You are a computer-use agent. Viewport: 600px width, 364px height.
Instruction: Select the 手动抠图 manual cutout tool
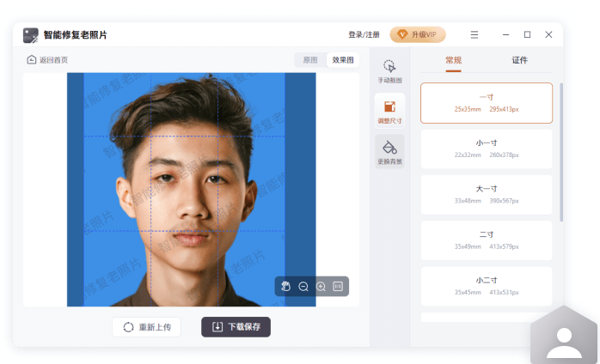click(389, 70)
